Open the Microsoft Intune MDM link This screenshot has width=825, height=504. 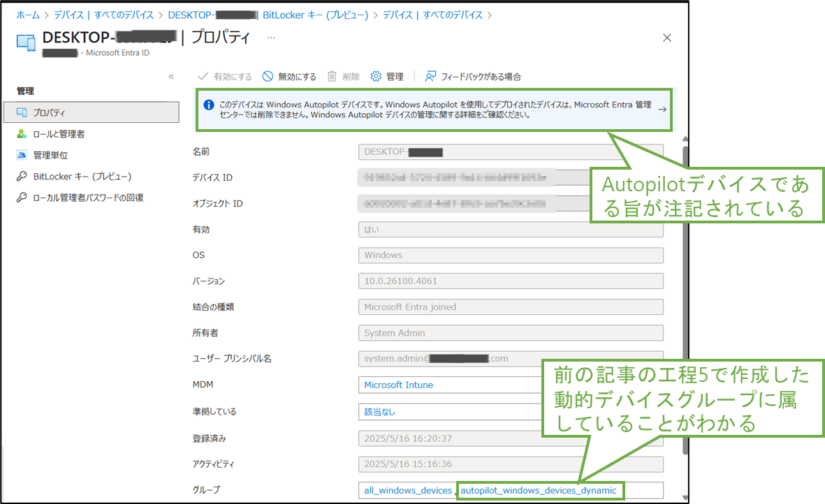tap(398, 385)
